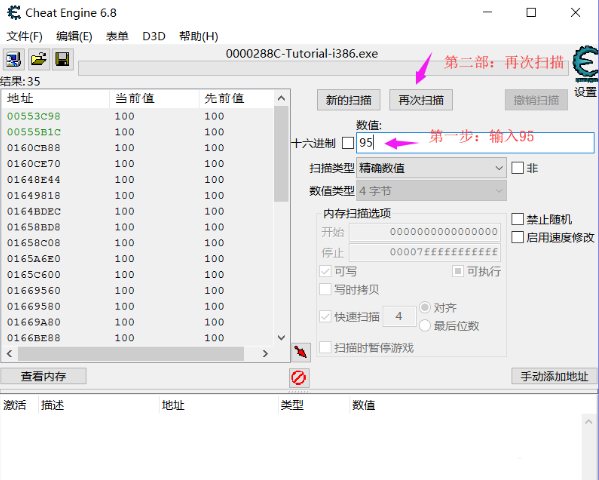Select address row 01658BD8
The width and height of the screenshot is (599, 480).
138,227
